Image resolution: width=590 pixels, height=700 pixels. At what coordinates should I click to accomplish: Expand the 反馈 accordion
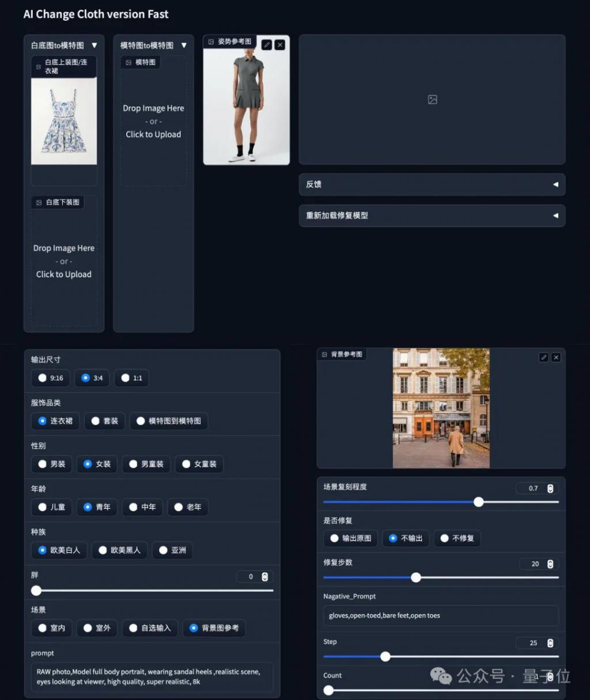(432, 184)
